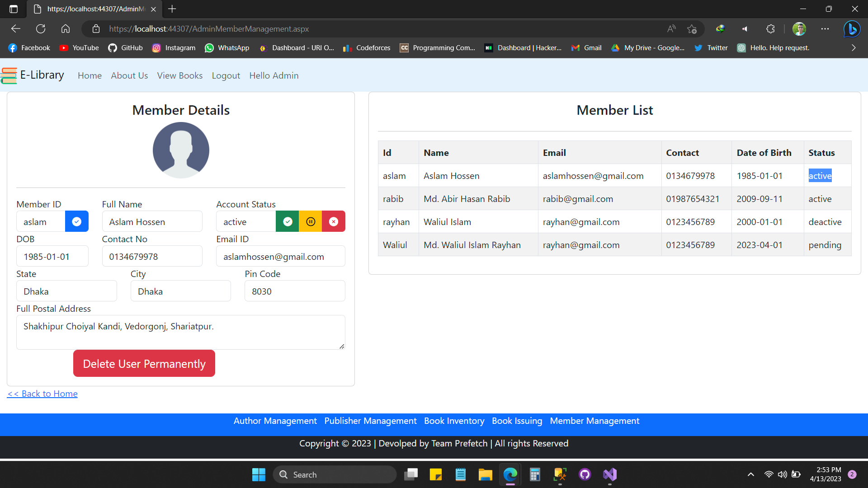Click the Full Postal Address text area
The image size is (868, 488).
[x=180, y=332]
